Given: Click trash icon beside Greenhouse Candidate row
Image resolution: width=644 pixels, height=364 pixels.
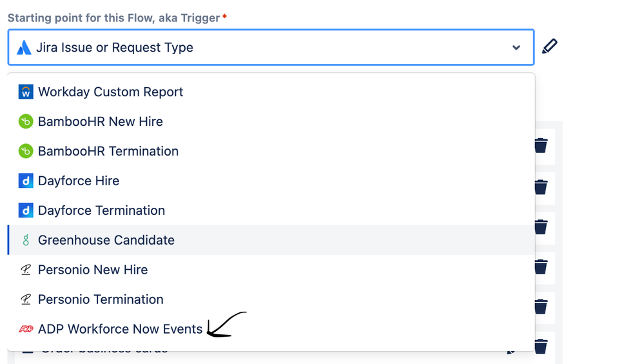Looking at the screenshot, I should 542,227.
